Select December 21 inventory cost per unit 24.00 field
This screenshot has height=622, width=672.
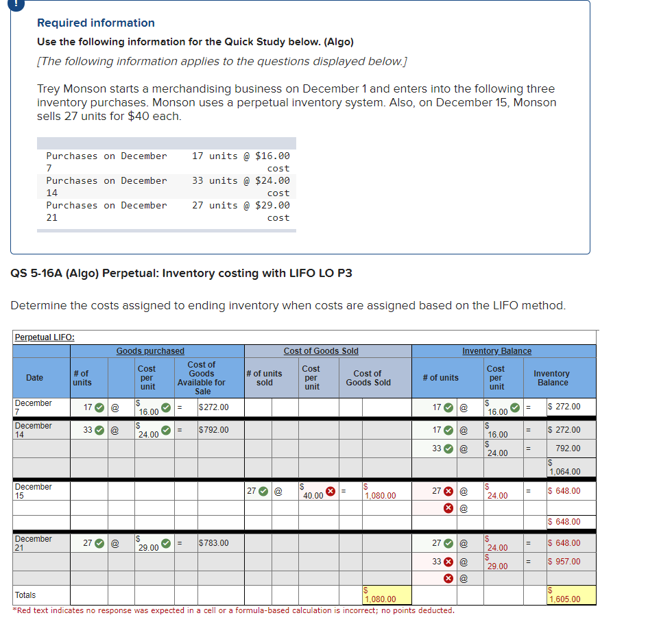point(503,543)
